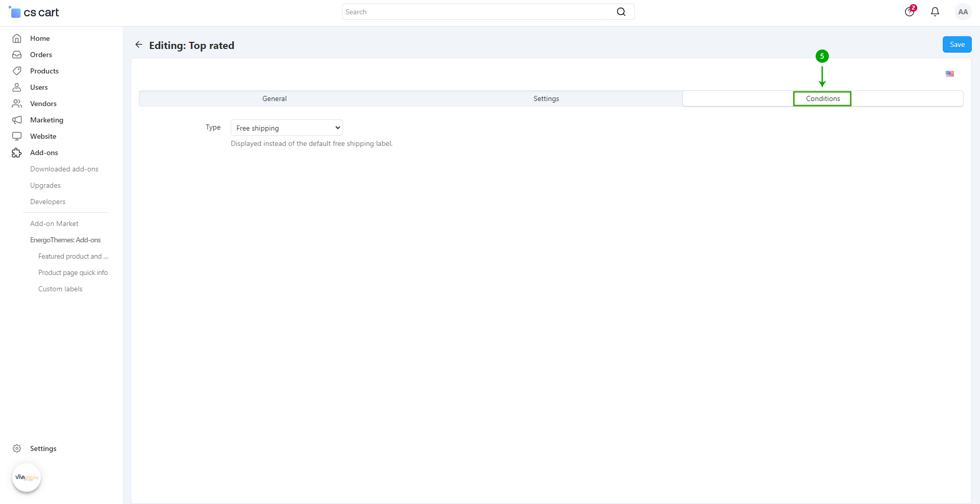Image resolution: width=980 pixels, height=504 pixels.
Task: Focus the top Search field
Action: 479,12
